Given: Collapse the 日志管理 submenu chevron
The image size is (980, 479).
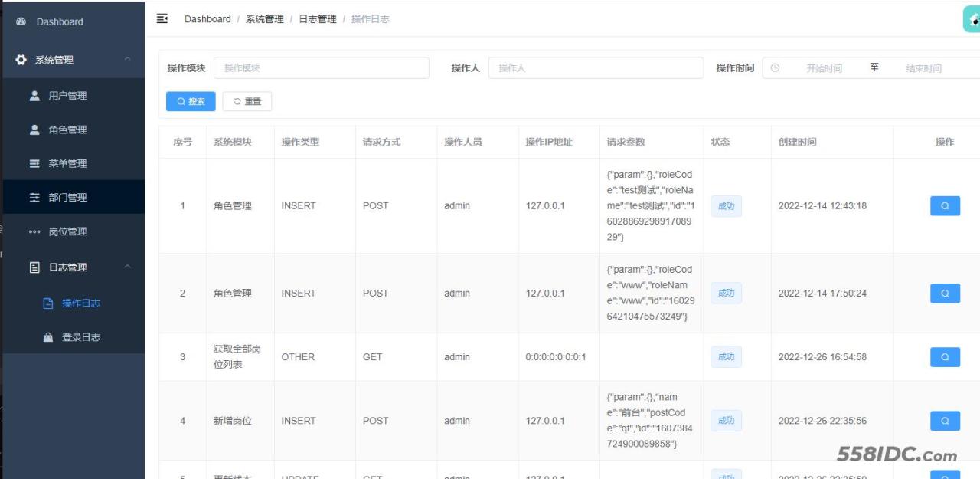Looking at the screenshot, I should (128, 267).
